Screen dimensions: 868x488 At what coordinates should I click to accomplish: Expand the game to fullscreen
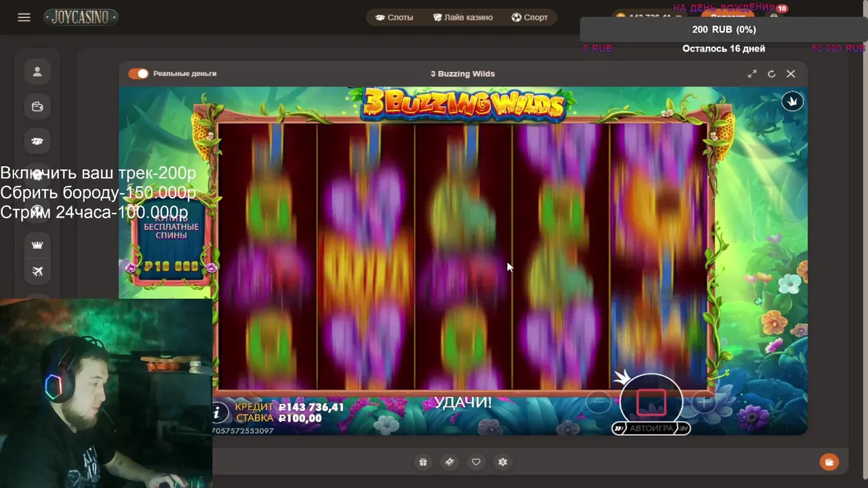[752, 74]
